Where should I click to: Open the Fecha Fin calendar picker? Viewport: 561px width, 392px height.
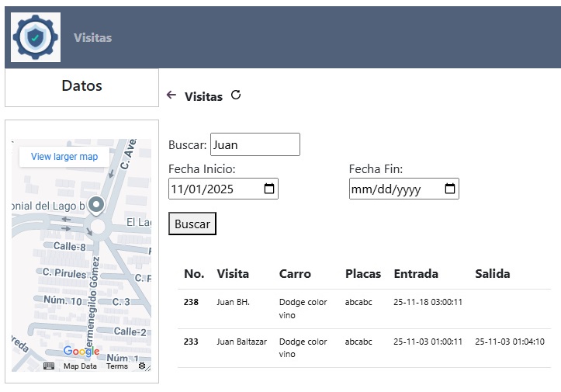click(x=449, y=189)
